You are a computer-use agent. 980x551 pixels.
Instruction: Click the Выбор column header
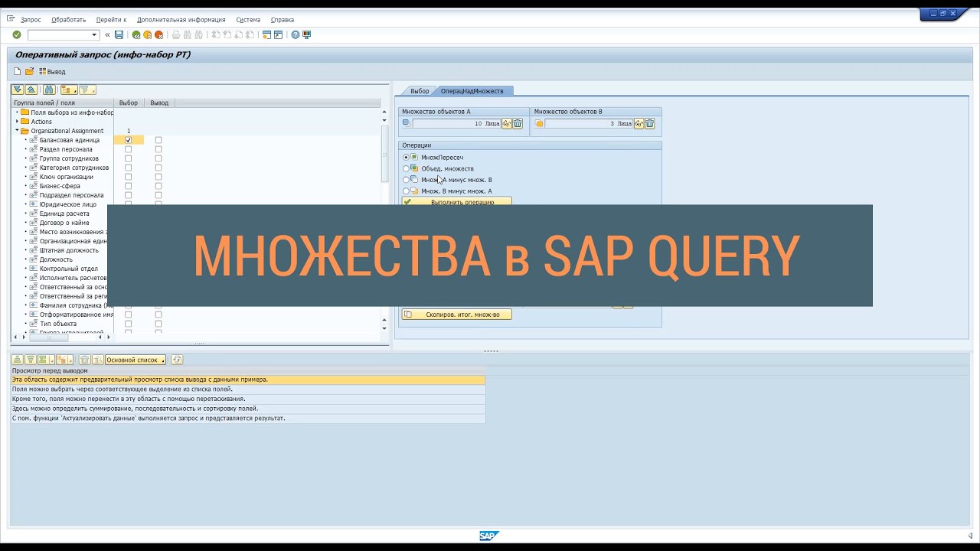click(129, 103)
